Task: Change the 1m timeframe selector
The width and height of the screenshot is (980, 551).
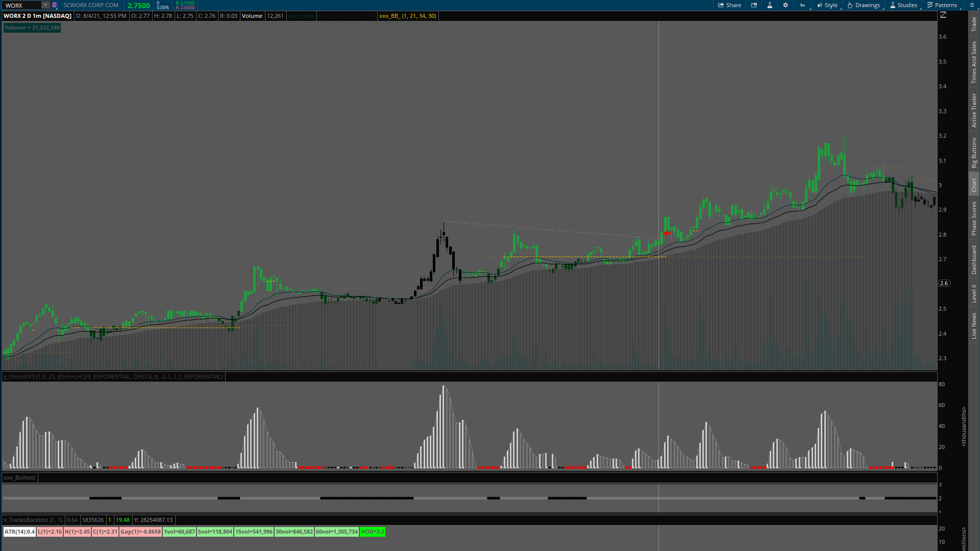Action: (802, 5)
